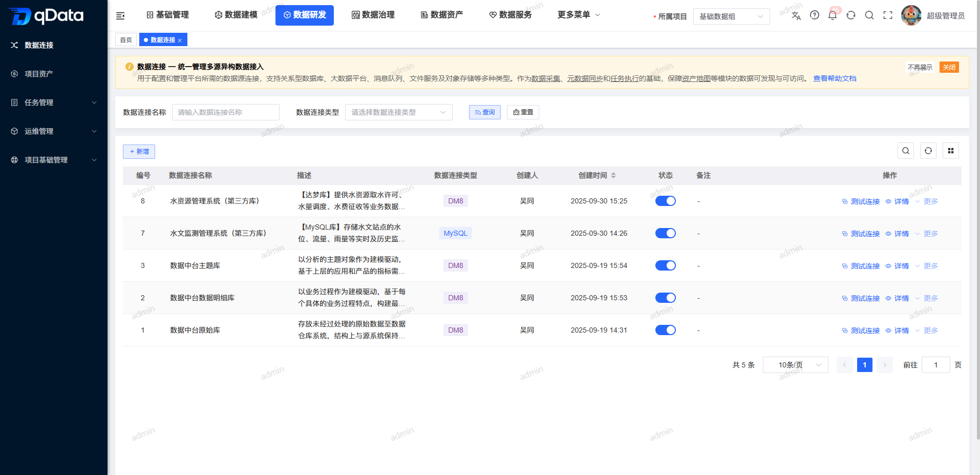Viewport: 980px width, 475px height.
Task: Toggle fullscreen mode icon
Action: [888, 15]
